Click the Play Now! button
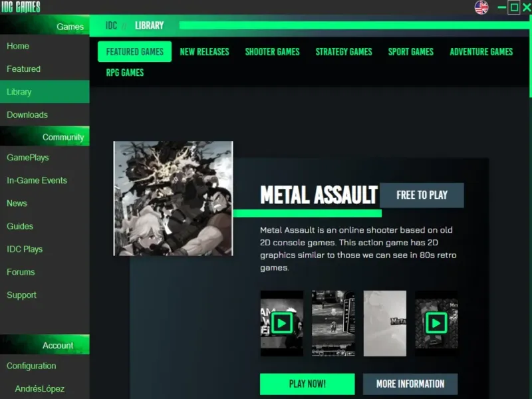This screenshot has height=399, width=532. [x=307, y=384]
